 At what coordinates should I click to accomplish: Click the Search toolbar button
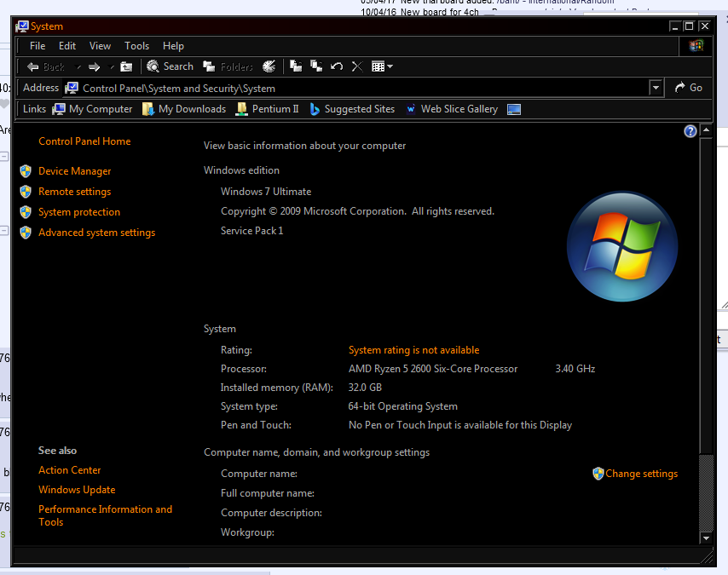click(170, 66)
